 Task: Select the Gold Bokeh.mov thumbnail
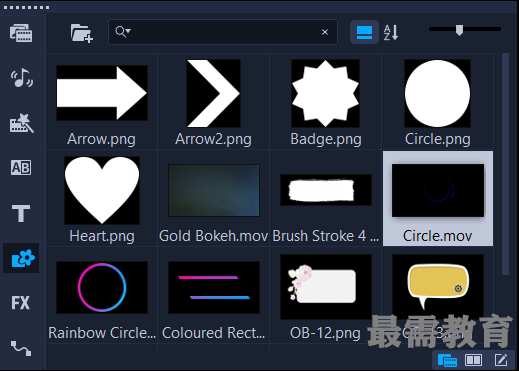tap(214, 190)
